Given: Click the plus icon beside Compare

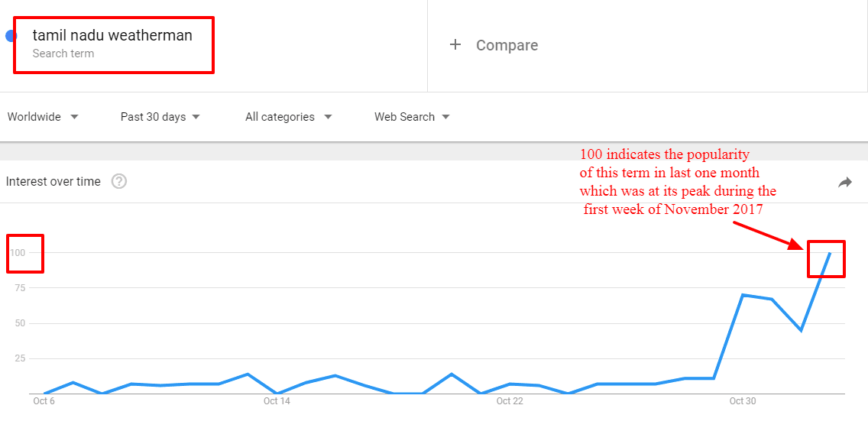Looking at the screenshot, I should pyautogui.click(x=455, y=45).
